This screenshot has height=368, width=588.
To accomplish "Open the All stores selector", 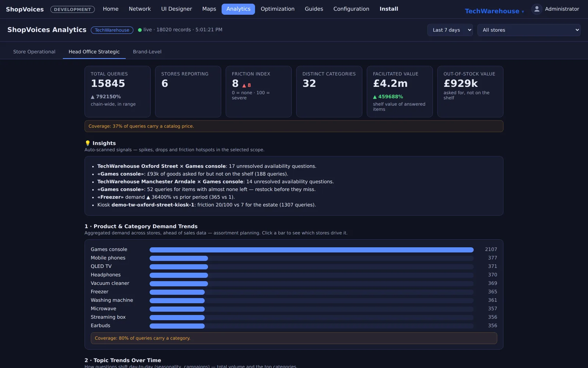I will [529, 30].
